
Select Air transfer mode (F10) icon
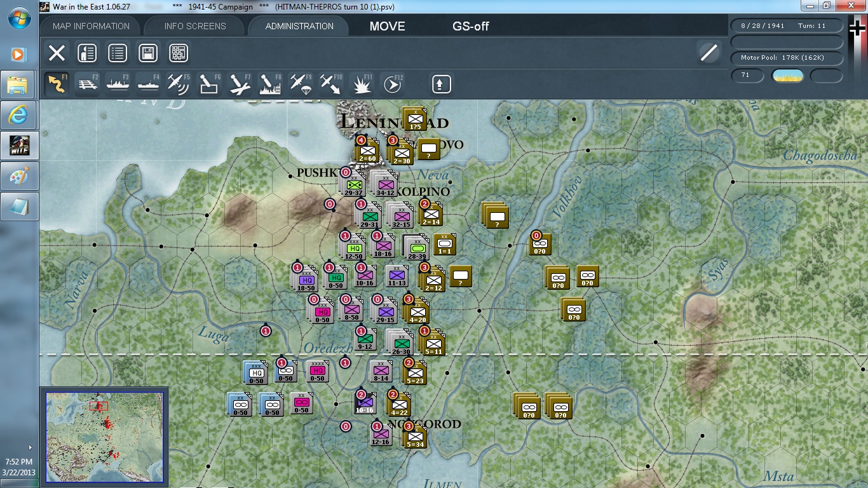pos(331,84)
